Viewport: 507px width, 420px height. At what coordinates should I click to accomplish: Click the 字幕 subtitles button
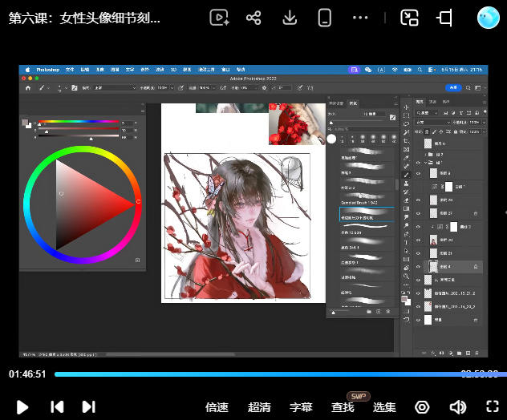point(301,407)
